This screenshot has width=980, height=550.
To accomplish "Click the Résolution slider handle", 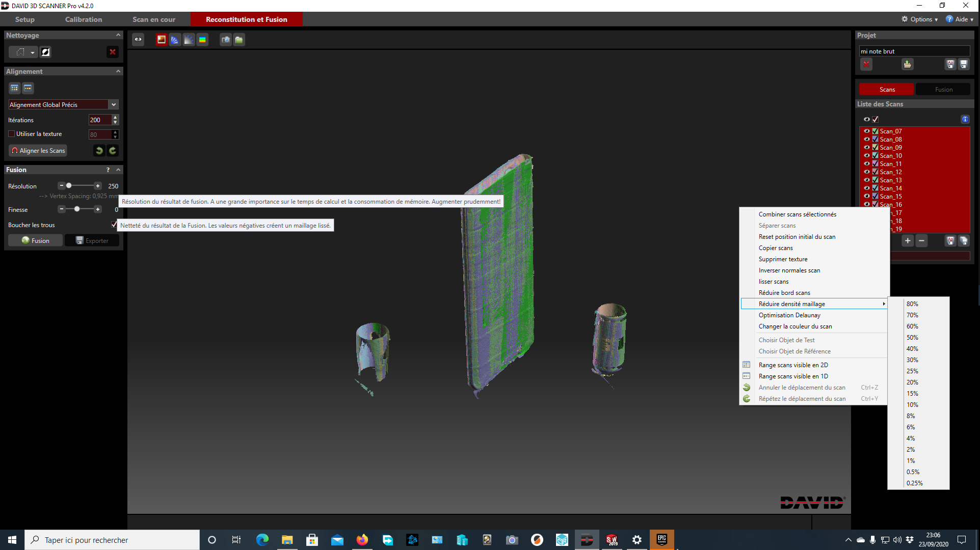I will pyautogui.click(x=69, y=186).
